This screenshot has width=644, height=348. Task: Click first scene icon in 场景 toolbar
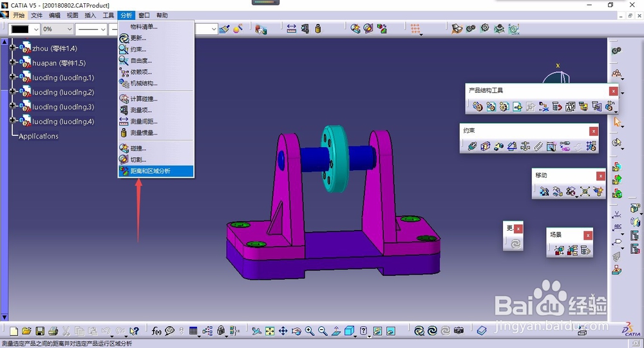559,250
